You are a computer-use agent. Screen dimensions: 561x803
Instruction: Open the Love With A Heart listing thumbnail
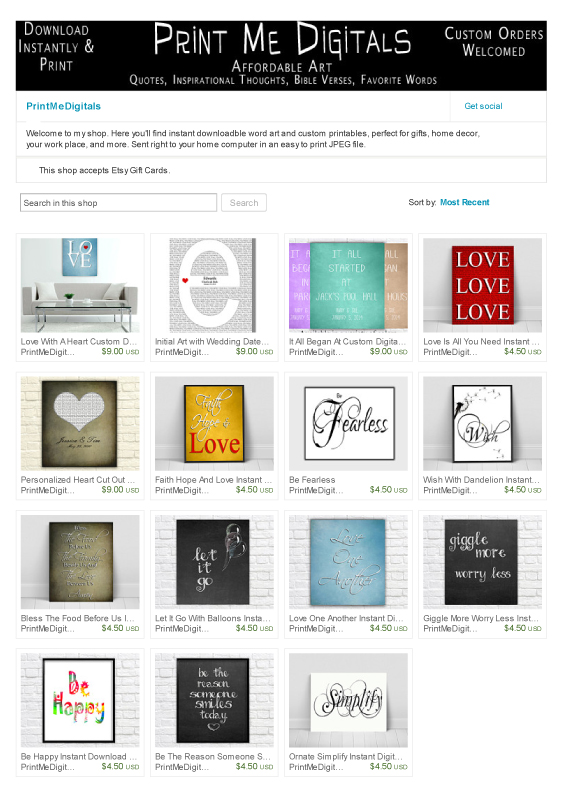[x=80, y=285]
